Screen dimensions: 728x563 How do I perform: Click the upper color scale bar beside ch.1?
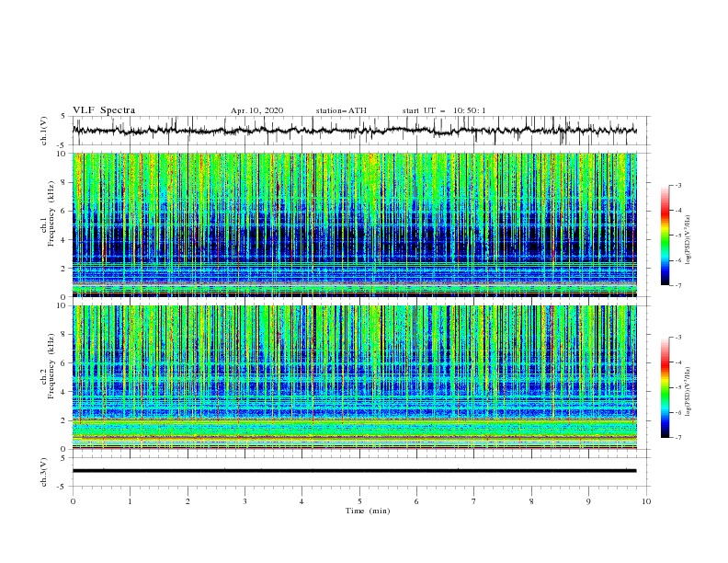point(665,236)
